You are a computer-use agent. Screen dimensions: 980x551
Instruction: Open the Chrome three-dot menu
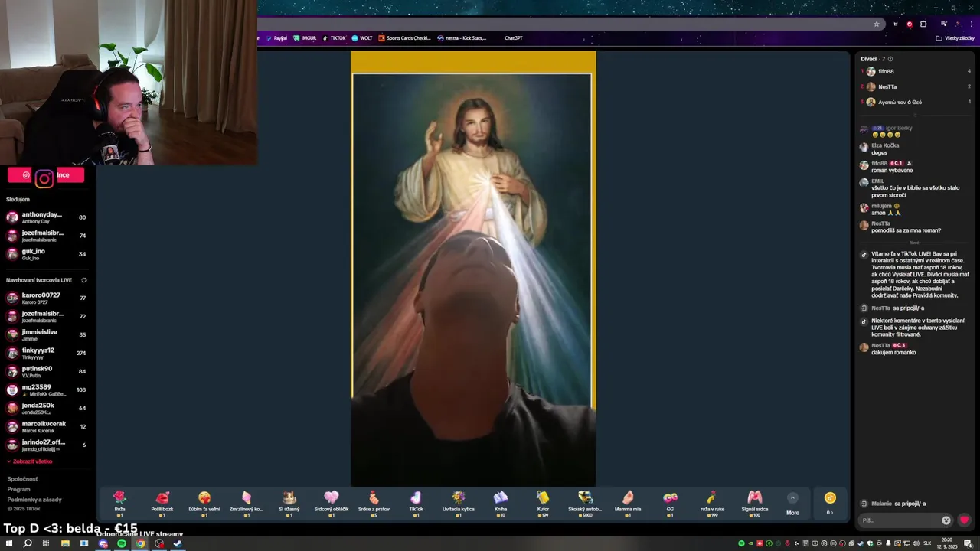(971, 24)
